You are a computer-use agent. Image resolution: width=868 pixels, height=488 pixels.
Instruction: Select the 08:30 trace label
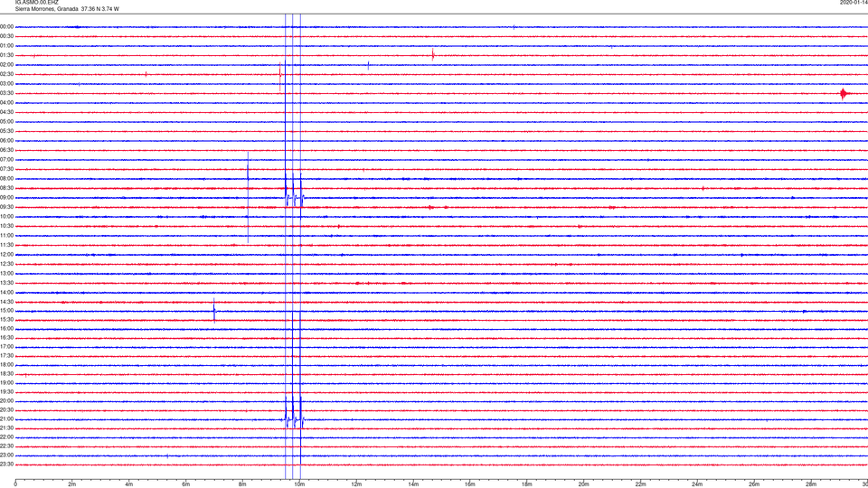[x=7, y=188]
